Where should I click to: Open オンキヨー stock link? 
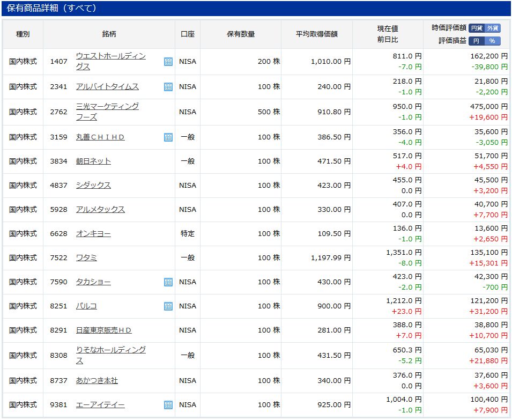[x=93, y=234]
